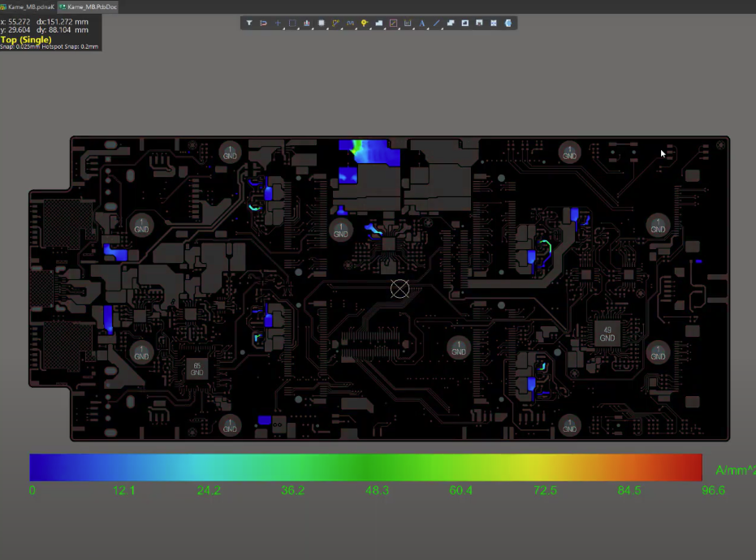Select the Place Line tool

436,24
